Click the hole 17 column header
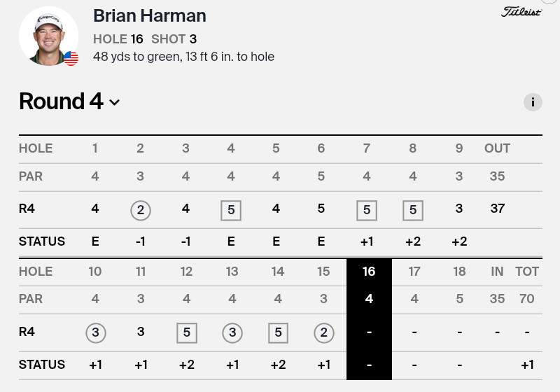Screen dimensions: 560x392 click(414, 272)
